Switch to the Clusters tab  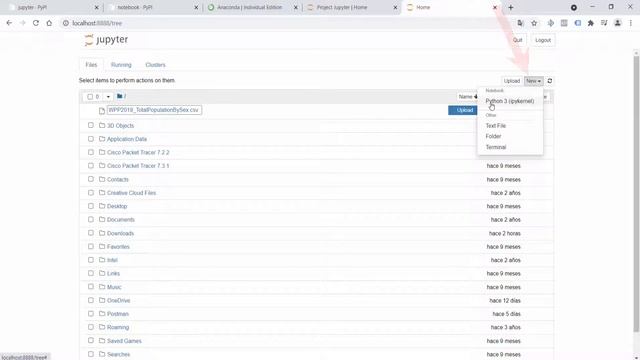[x=156, y=65]
